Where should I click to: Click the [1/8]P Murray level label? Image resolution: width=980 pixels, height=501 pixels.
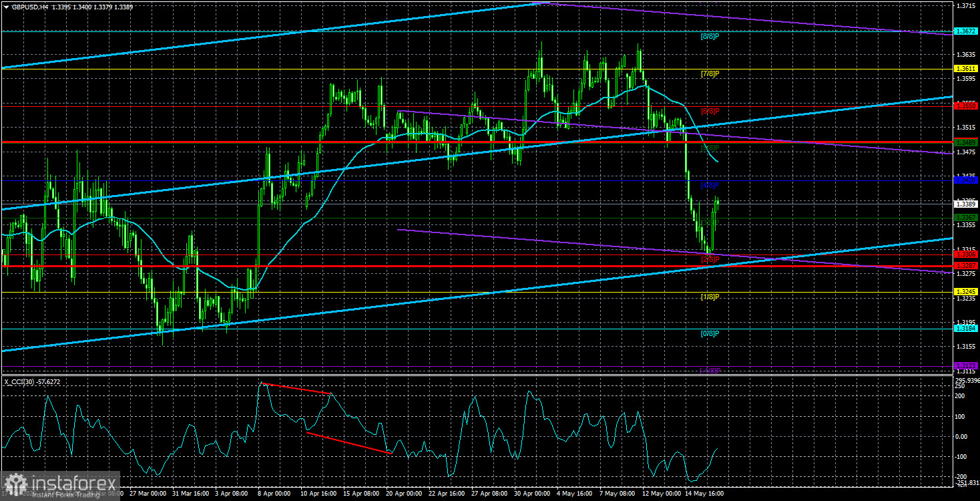710,296
